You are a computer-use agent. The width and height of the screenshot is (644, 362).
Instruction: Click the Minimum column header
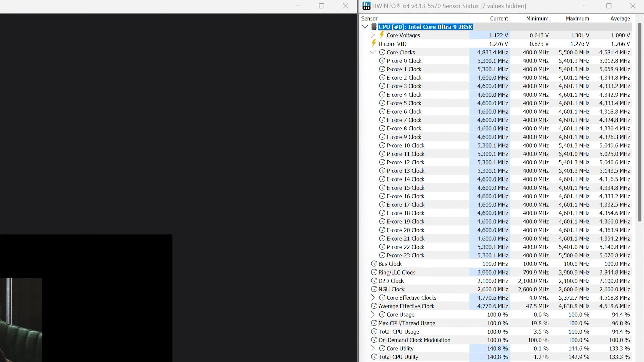click(530, 18)
